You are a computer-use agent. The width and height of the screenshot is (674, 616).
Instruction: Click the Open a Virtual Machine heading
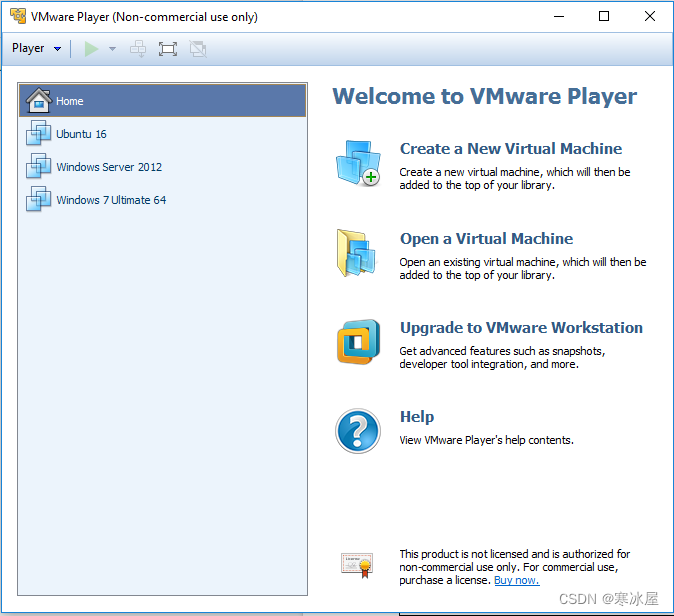486,239
